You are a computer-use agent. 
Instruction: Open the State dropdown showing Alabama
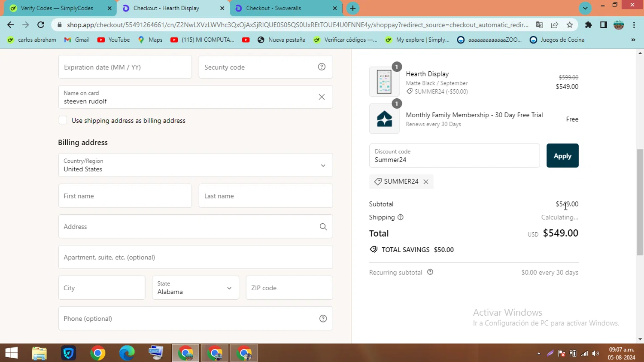click(x=195, y=288)
